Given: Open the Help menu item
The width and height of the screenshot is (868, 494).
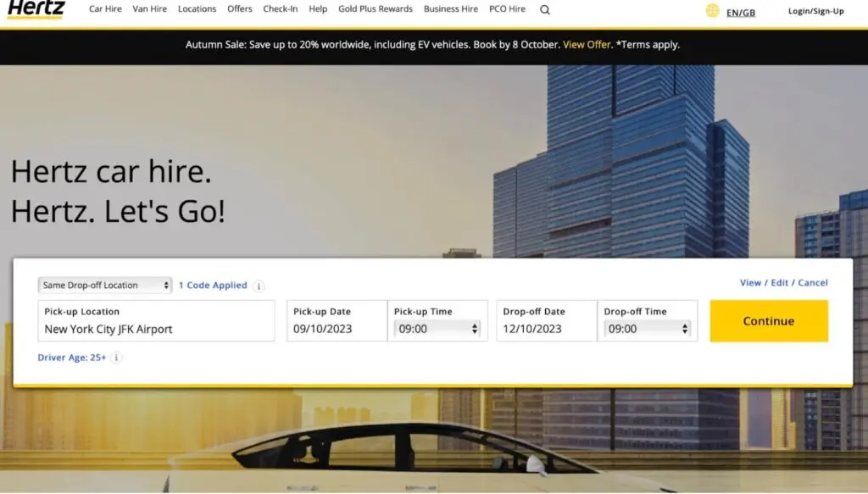Looking at the screenshot, I should coord(318,8).
